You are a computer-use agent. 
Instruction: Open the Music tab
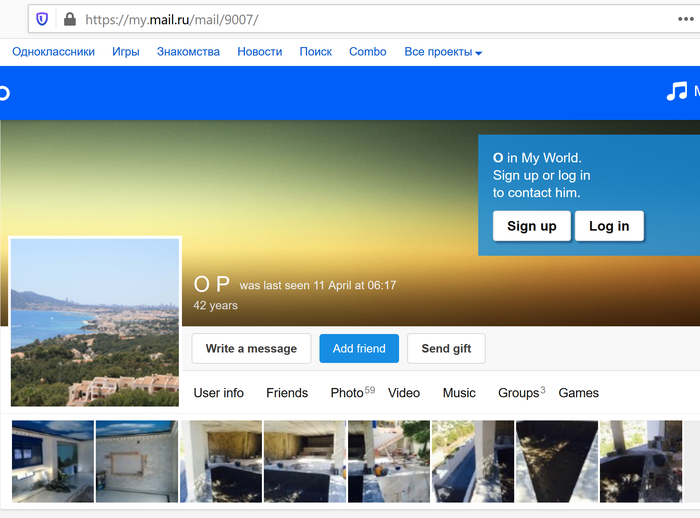[459, 393]
